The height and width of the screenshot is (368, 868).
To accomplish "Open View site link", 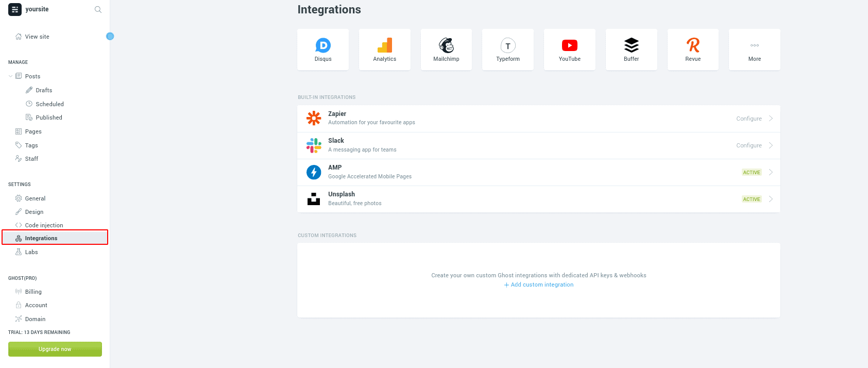I will (37, 37).
